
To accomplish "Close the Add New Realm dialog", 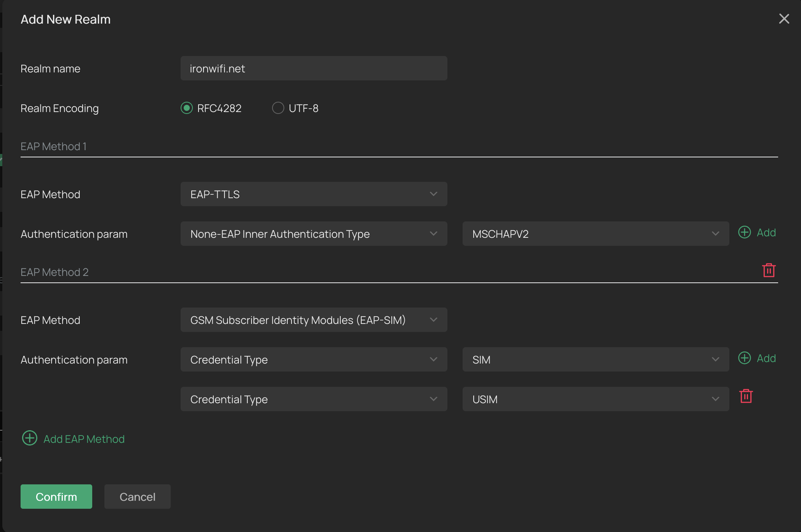I will pyautogui.click(x=784, y=19).
